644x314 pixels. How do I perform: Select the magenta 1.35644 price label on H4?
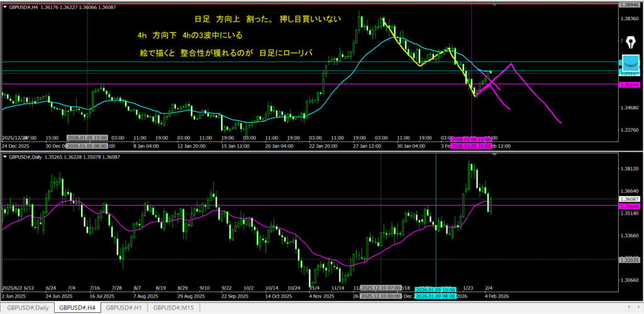[630, 84]
